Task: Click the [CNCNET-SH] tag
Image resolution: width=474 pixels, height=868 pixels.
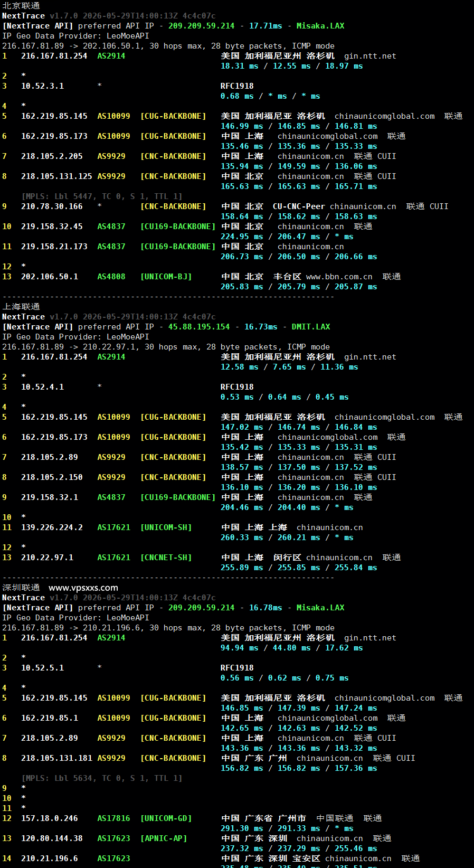Action: coord(166,558)
